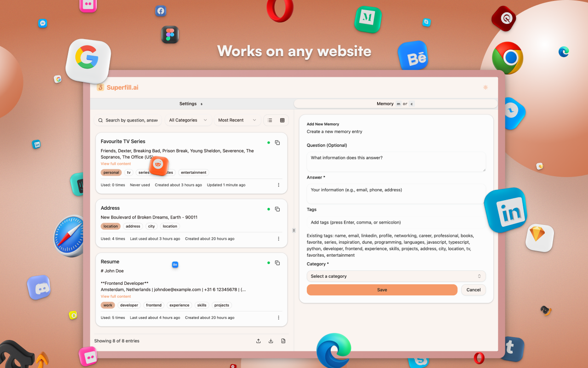Image resolution: width=588 pixels, height=368 pixels.
Task: Open more options for Favourite TV Series
Action: [278, 185]
